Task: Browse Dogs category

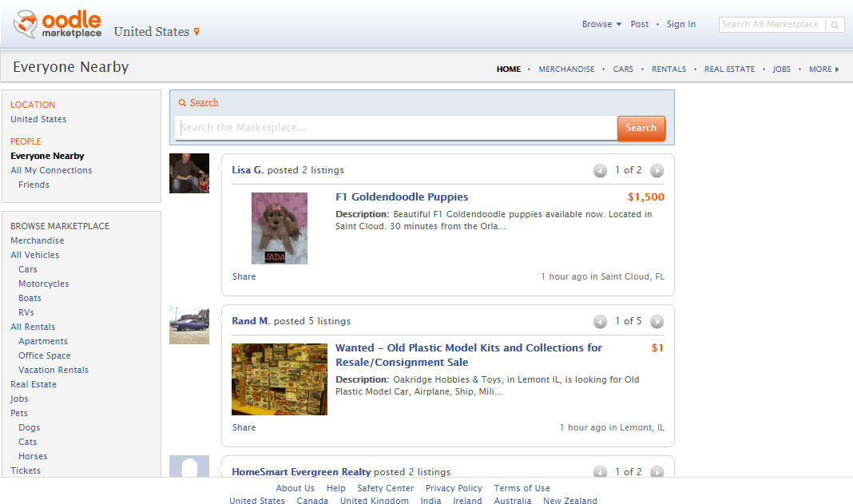Action: 30,428
